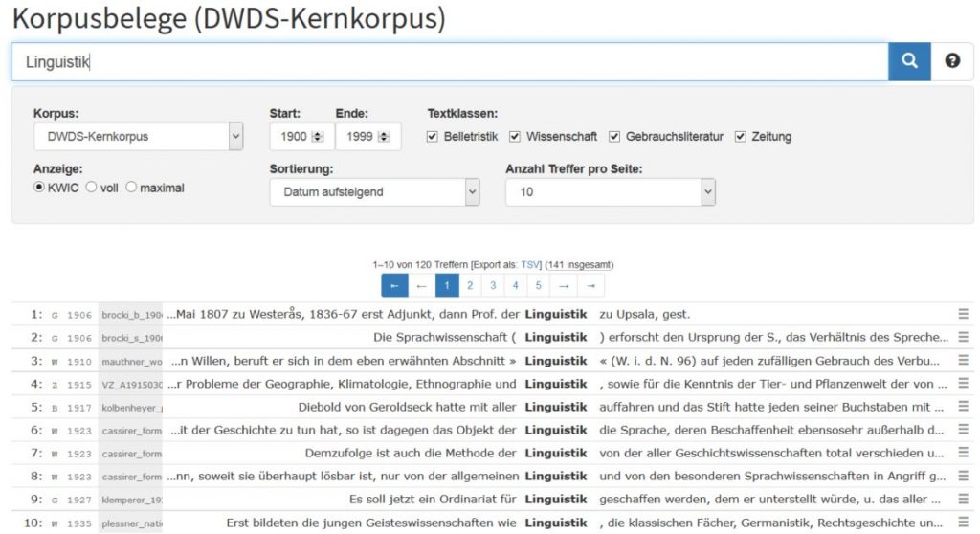Switch to results page 5
The image size is (980, 534).
pyautogui.click(x=538, y=285)
